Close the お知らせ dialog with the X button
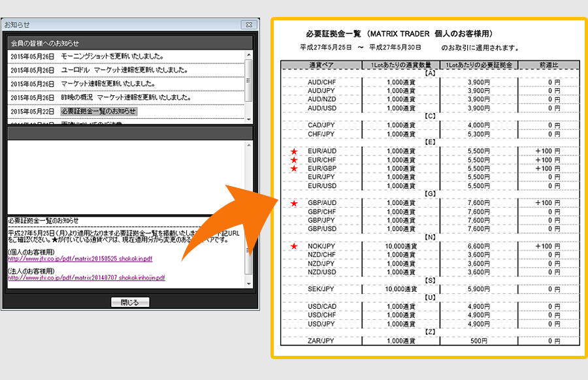Screen dimensions: 588x380 coord(249,25)
